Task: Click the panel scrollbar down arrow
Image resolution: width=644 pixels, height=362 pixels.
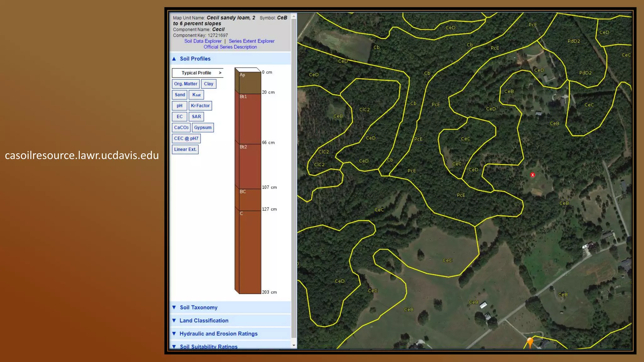Action: click(x=294, y=345)
